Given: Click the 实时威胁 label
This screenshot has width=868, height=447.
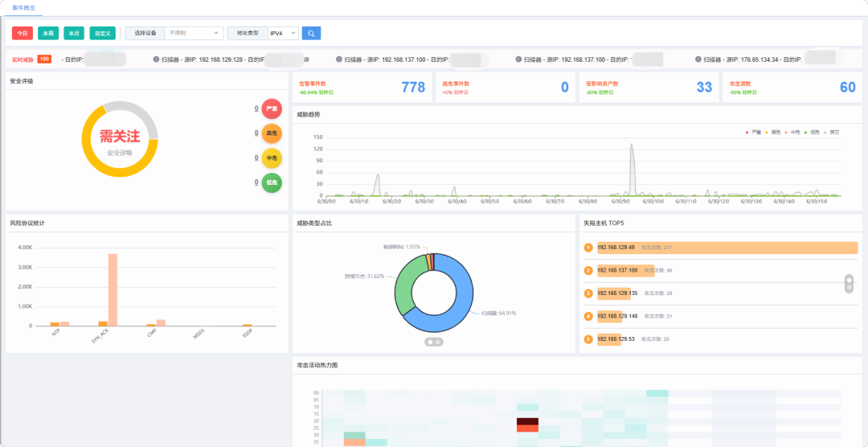Looking at the screenshot, I should coord(23,59).
